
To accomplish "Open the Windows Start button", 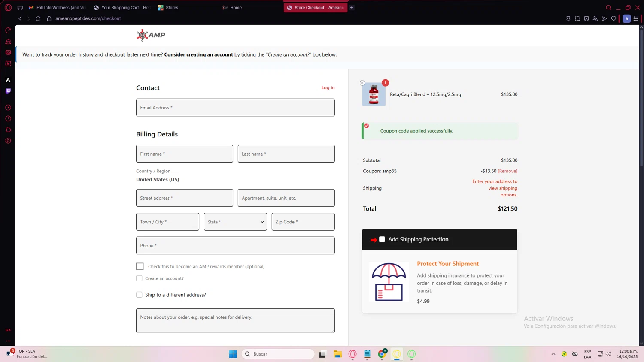I will coord(233,354).
